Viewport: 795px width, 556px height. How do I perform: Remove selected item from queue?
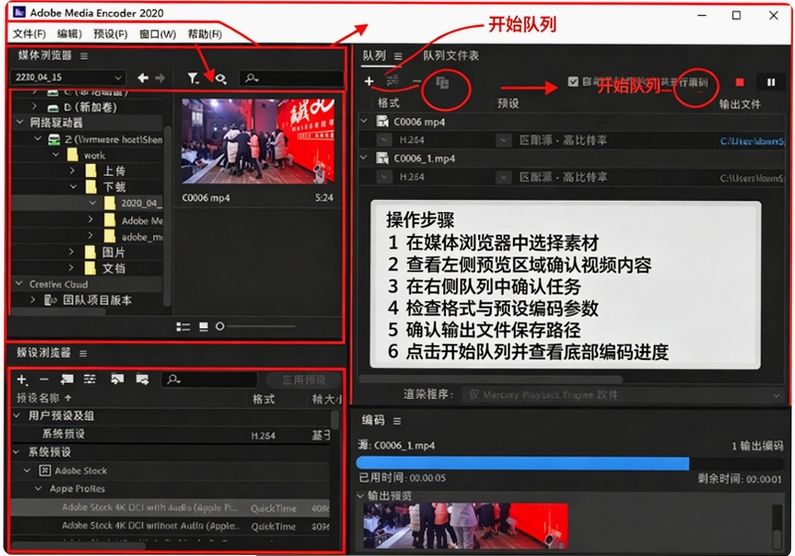tap(417, 81)
